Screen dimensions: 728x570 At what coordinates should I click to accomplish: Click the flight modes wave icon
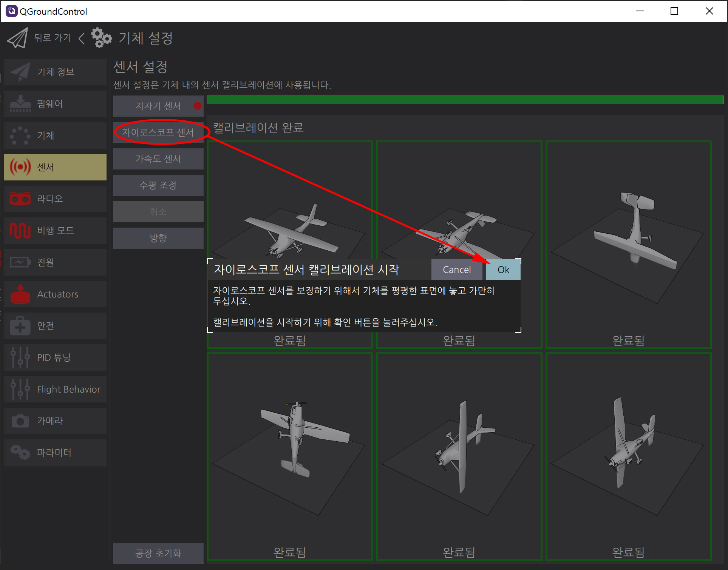pyautogui.click(x=20, y=230)
